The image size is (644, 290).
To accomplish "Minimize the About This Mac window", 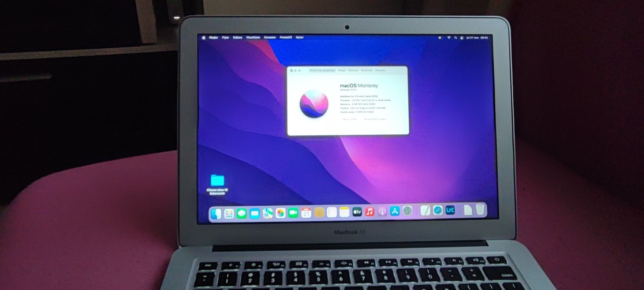I will pos(295,71).
